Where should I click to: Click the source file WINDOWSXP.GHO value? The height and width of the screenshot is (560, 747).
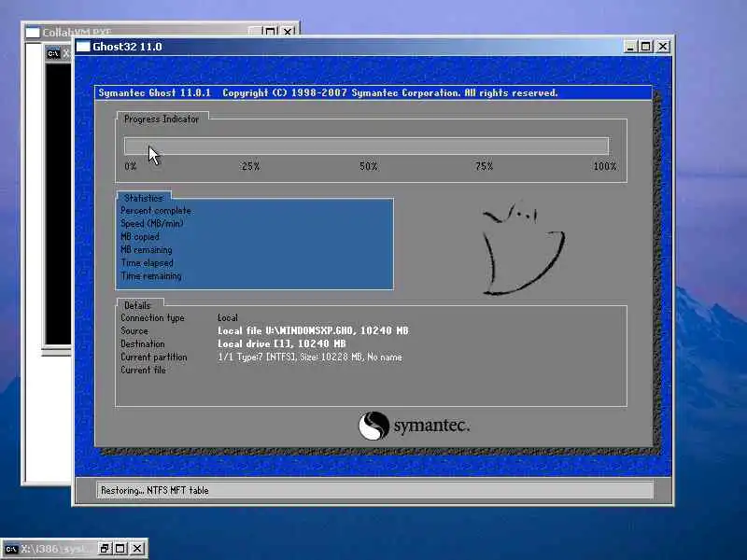(313, 330)
